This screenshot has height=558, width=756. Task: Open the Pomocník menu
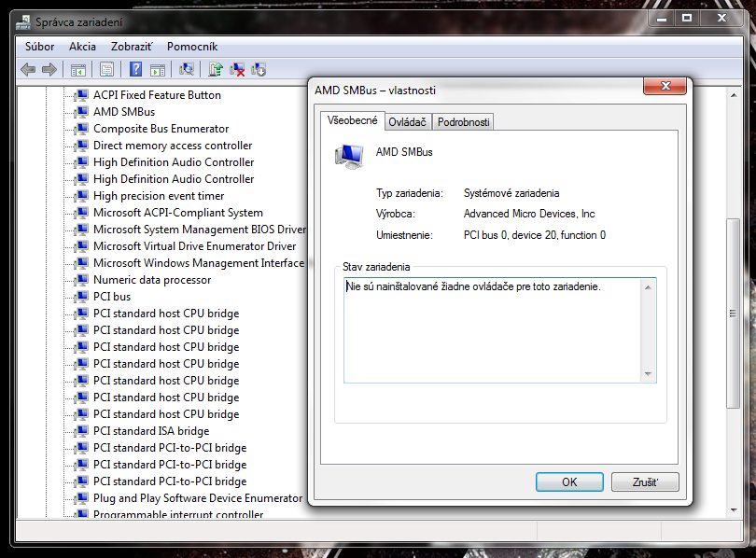192,47
